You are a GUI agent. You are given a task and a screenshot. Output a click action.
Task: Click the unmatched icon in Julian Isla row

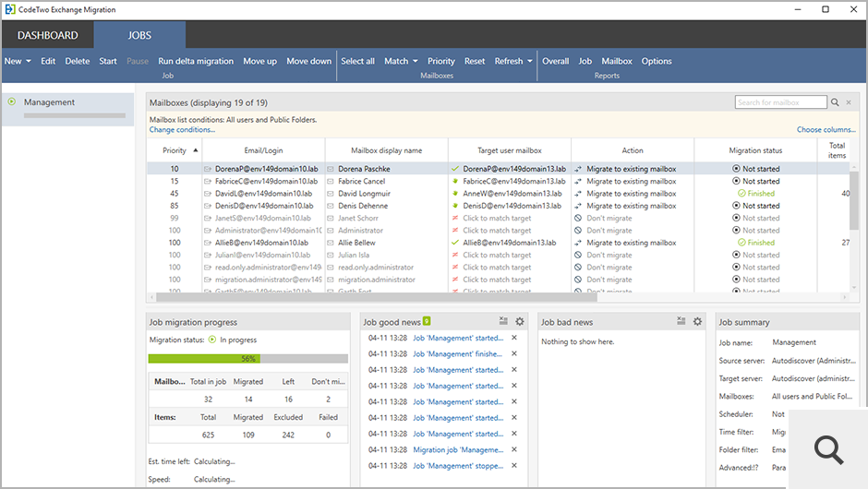455,255
